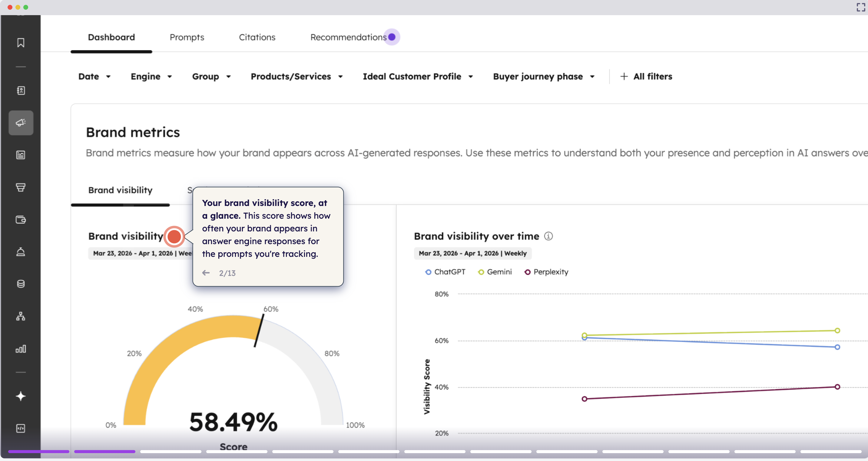Open the Commerce wallet sidebar icon
The width and height of the screenshot is (868, 461).
(x=21, y=220)
